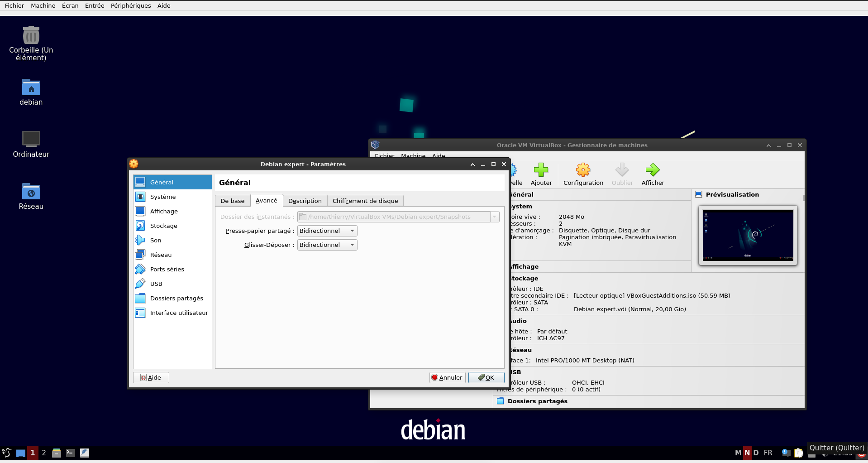Select the Corbeille desktop icon
Screen dimensions: 868x463
tap(31, 43)
